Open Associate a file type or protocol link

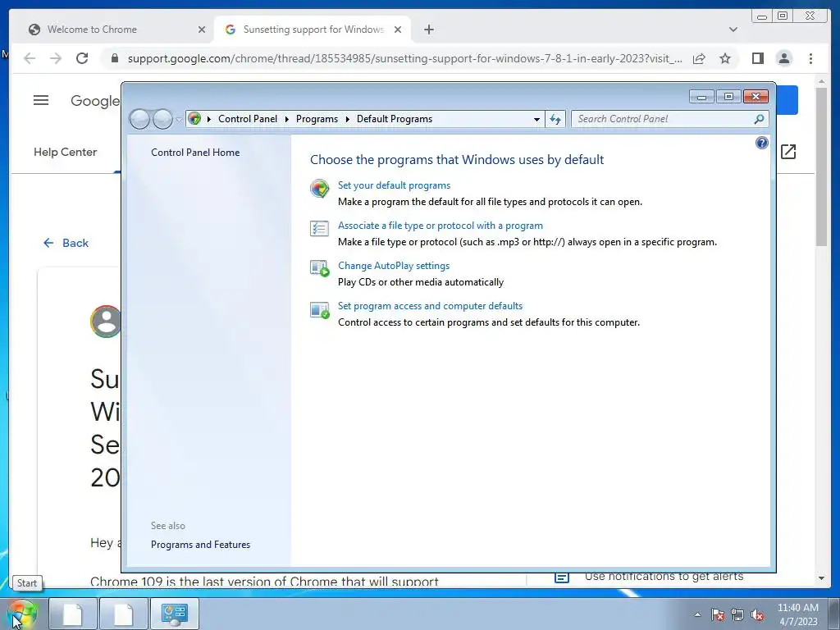click(x=441, y=226)
